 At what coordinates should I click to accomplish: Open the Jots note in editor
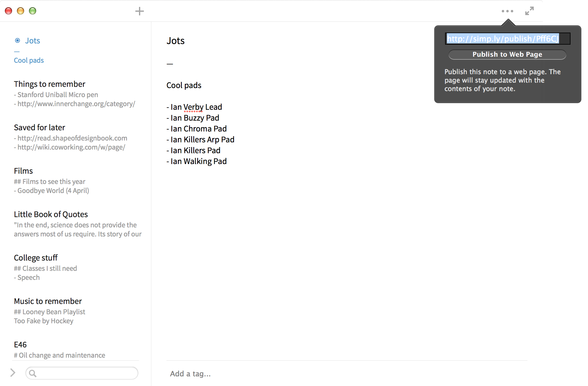click(33, 40)
